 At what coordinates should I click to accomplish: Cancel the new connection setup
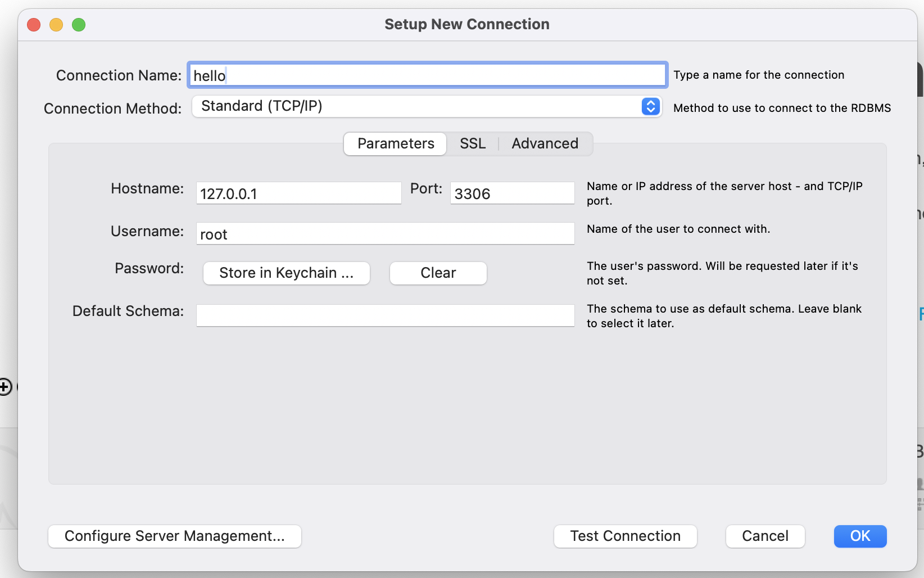pos(765,536)
